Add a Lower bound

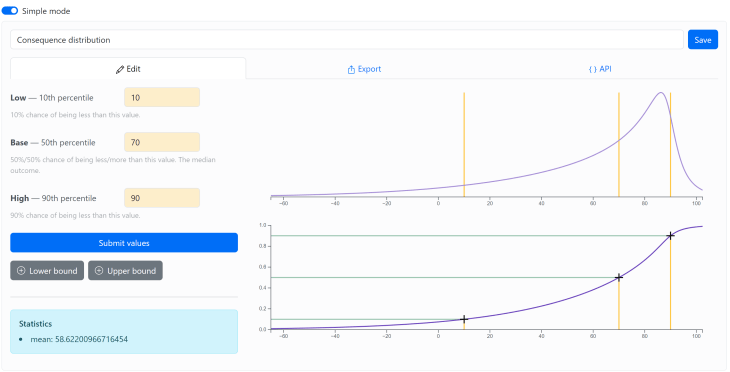(x=47, y=271)
